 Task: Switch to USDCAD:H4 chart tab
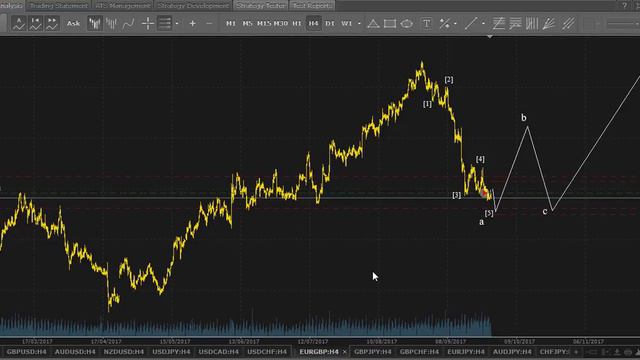point(218,351)
